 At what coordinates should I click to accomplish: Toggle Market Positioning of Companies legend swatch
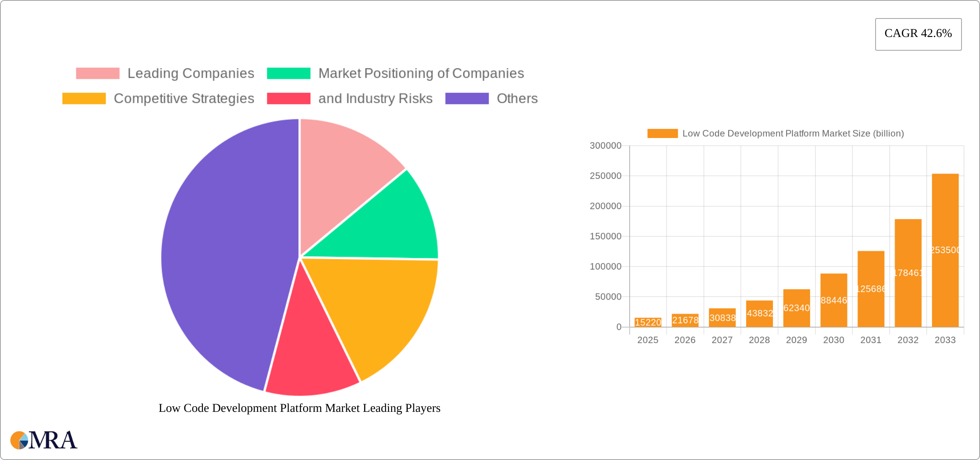pyautogui.click(x=288, y=74)
